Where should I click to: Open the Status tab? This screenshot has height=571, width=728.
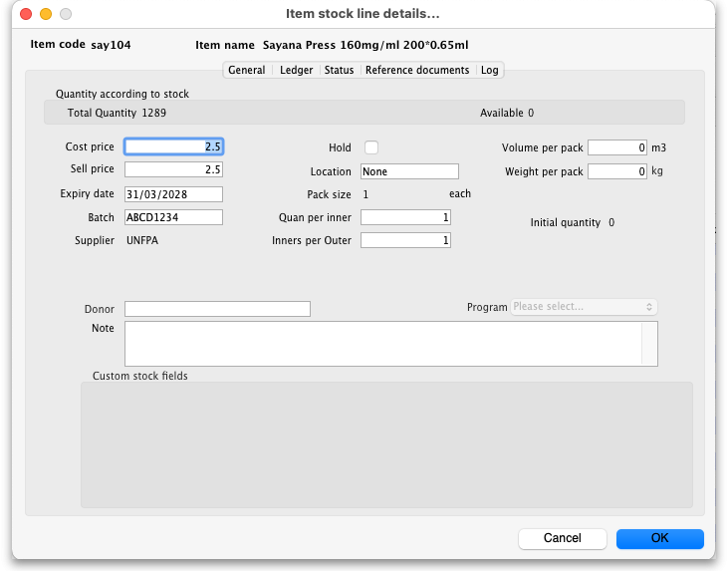(339, 70)
